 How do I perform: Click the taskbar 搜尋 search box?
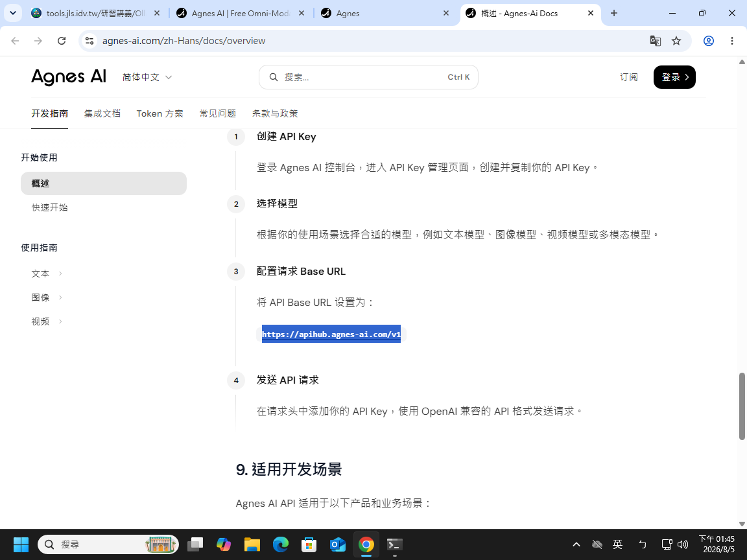point(108,544)
